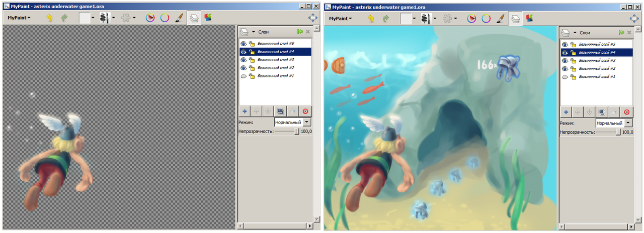Detach Layers panel via green arrow, left window
This screenshot has width=644, height=233.
click(x=300, y=32)
